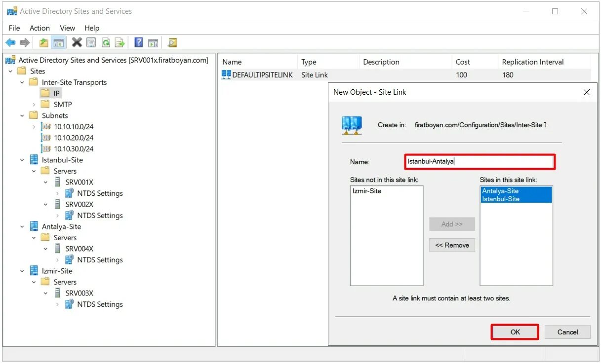601x364 pixels.
Task: Click the Up one level folder icon
Action: [x=44, y=43]
